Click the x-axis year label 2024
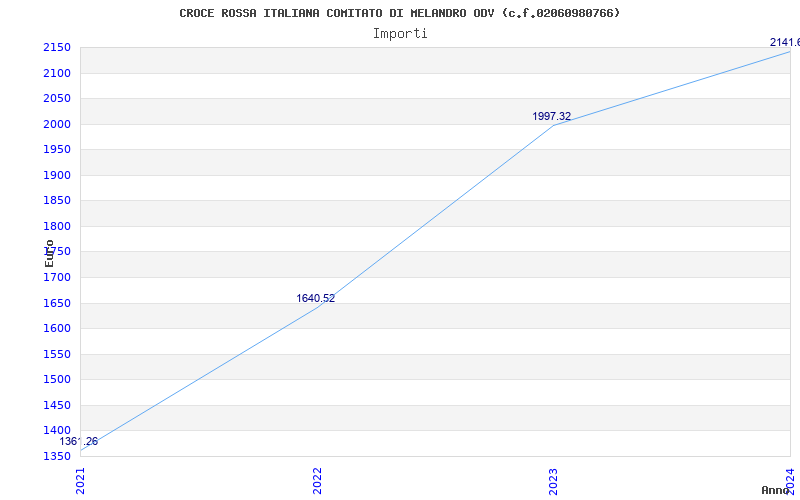This screenshot has width=800, height=500. (791, 479)
